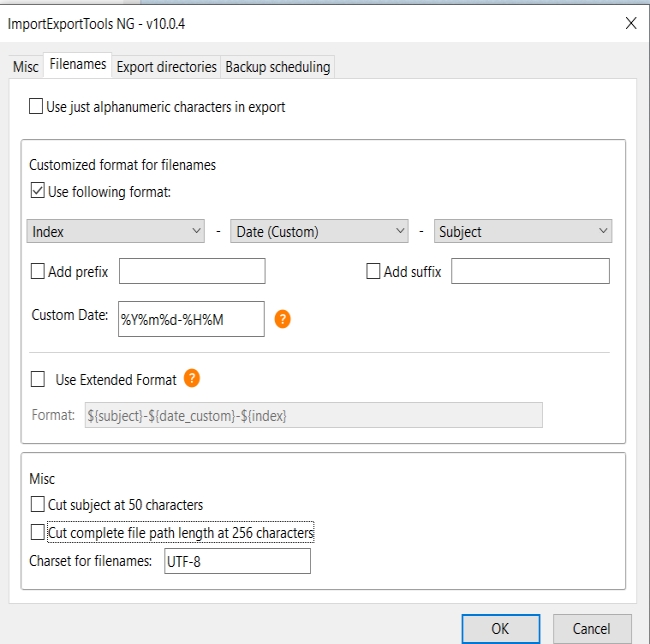Image resolution: width=650 pixels, height=644 pixels.
Task: Open the Backup scheduling tab
Action: [x=278, y=67]
